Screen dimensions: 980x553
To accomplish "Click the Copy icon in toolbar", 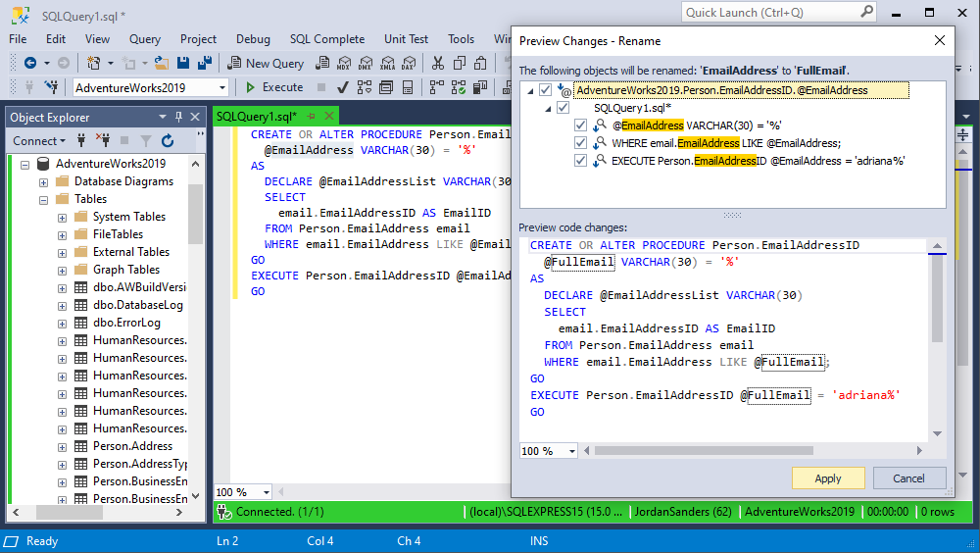I will pyautogui.click(x=460, y=63).
